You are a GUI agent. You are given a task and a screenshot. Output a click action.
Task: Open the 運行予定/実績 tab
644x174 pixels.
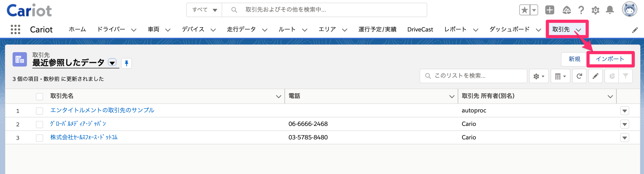377,29
